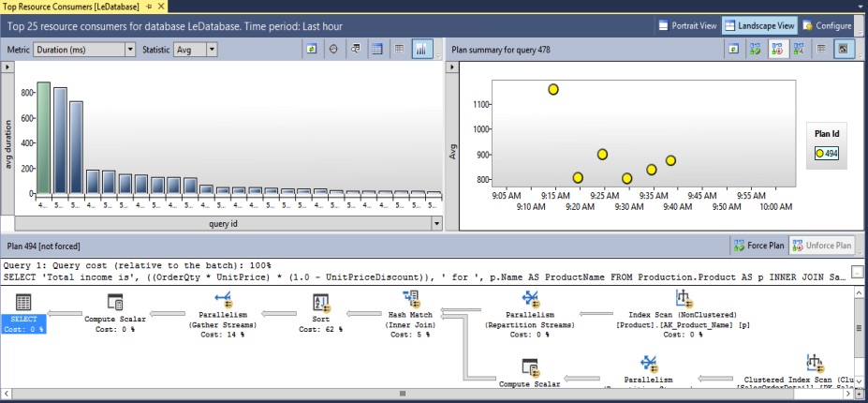This screenshot has width=868, height=403.
Task: Click the 'Plan 494 [not forced]' label
Action: coord(43,246)
